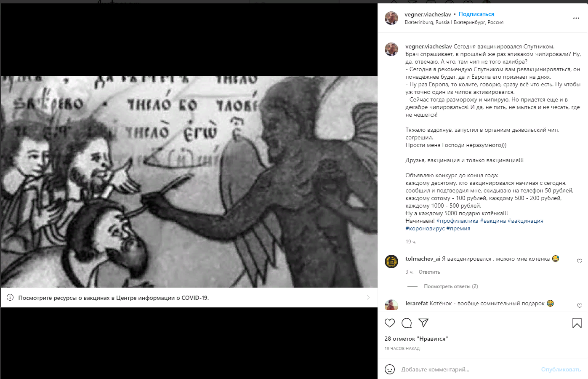
Task: Like lerarefat's comment heart
Action: coord(580,306)
